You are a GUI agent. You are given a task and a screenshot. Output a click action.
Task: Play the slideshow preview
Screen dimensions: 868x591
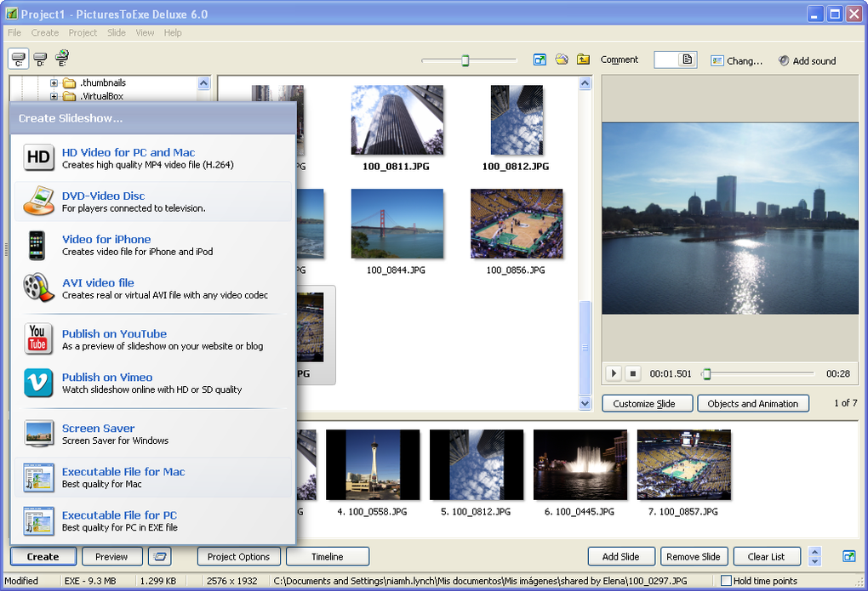(x=614, y=373)
